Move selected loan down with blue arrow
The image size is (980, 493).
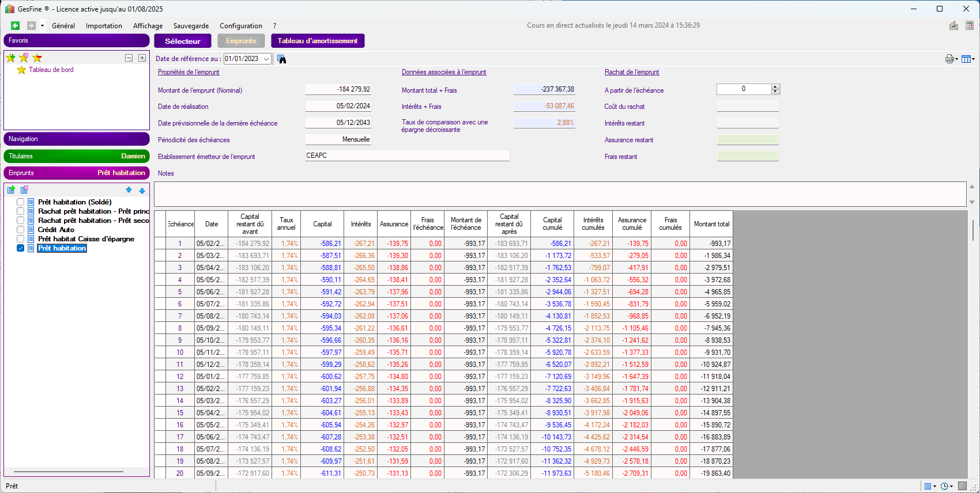pyautogui.click(x=142, y=191)
